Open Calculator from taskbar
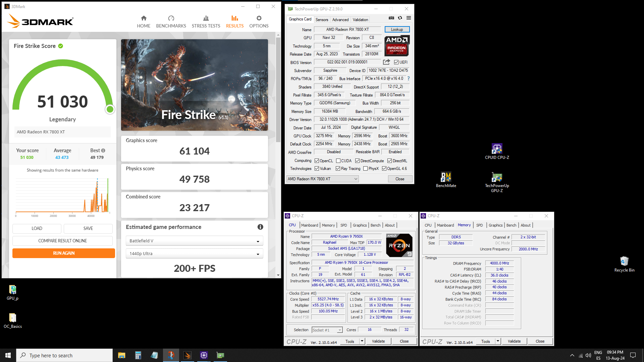 click(x=138, y=355)
